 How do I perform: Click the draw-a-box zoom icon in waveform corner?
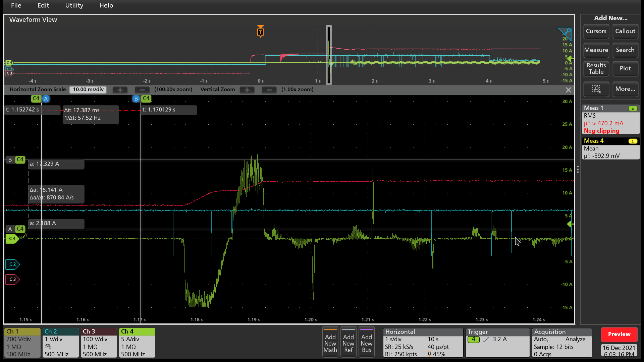[x=565, y=34]
